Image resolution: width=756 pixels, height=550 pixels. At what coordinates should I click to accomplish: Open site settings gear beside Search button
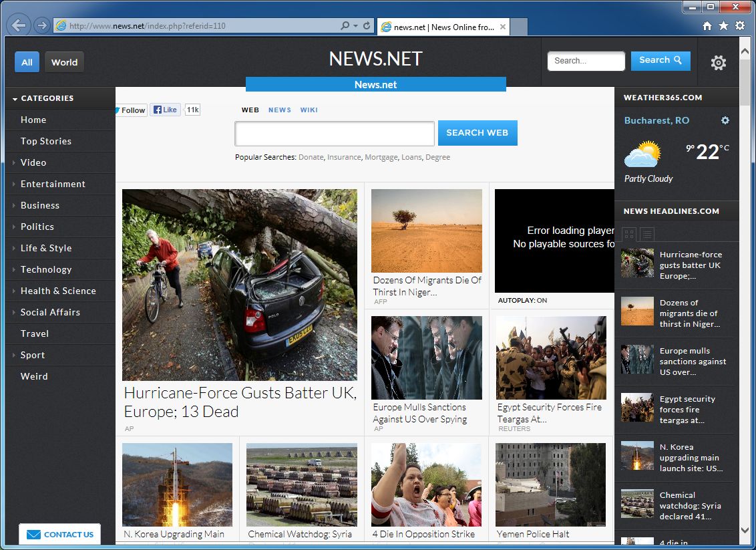pyautogui.click(x=719, y=62)
